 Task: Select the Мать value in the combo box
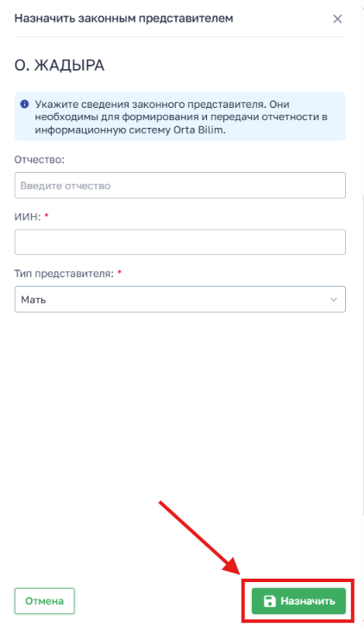point(34,300)
